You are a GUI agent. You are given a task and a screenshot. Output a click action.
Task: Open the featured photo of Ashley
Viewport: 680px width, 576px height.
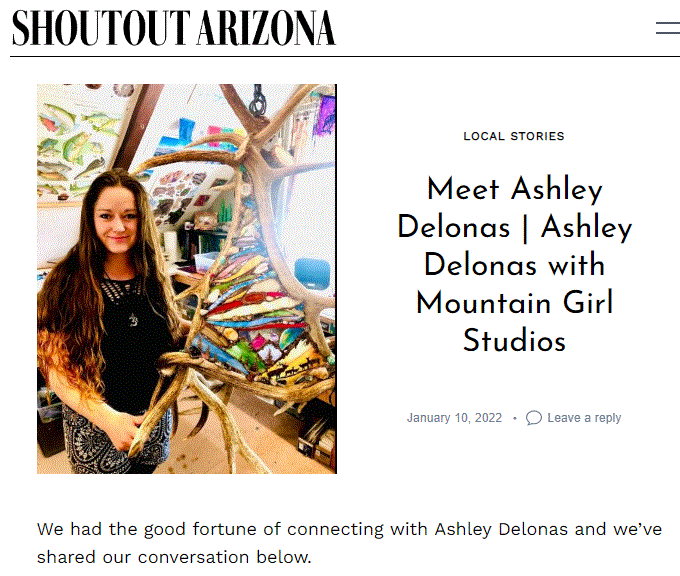(x=187, y=279)
